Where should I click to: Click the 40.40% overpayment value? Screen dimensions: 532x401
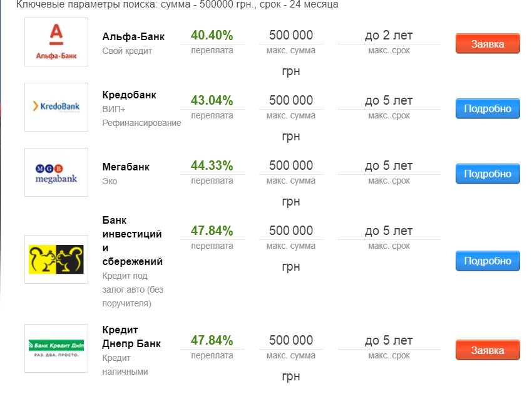click(212, 35)
